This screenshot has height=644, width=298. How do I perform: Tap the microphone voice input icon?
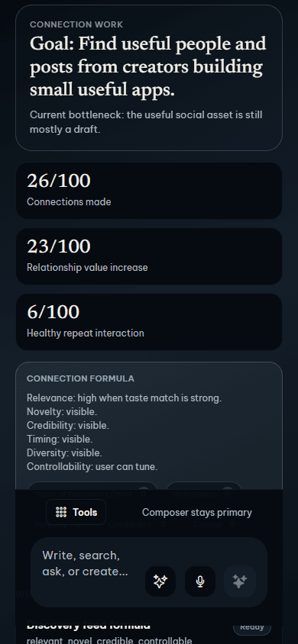point(200,581)
